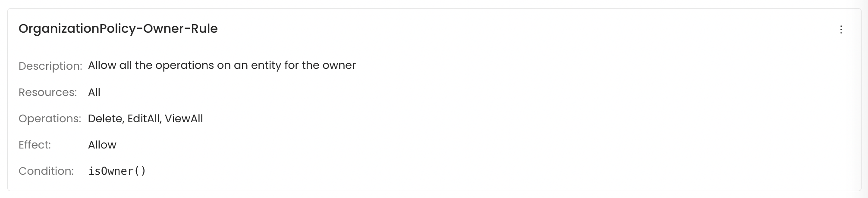Image resolution: width=868 pixels, height=198 pixels.
Task: Click the Condition field label
Action: point(46,171)
